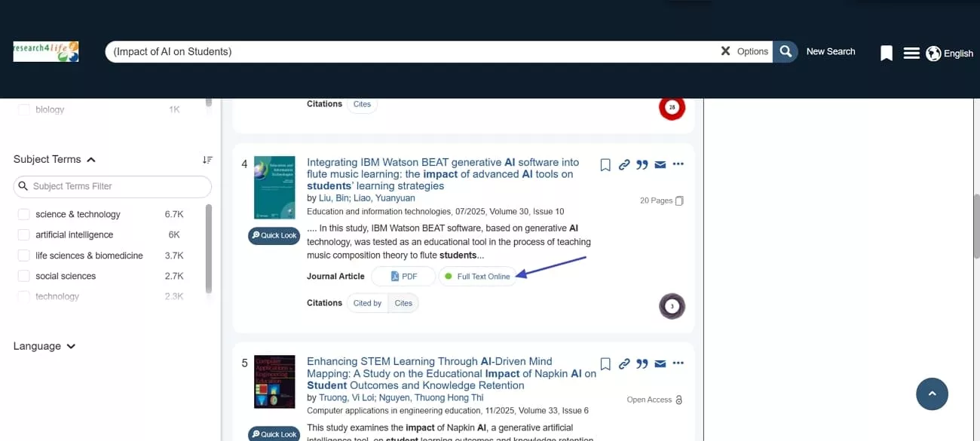Expand the Language filter section

click(x=44, y=346)
